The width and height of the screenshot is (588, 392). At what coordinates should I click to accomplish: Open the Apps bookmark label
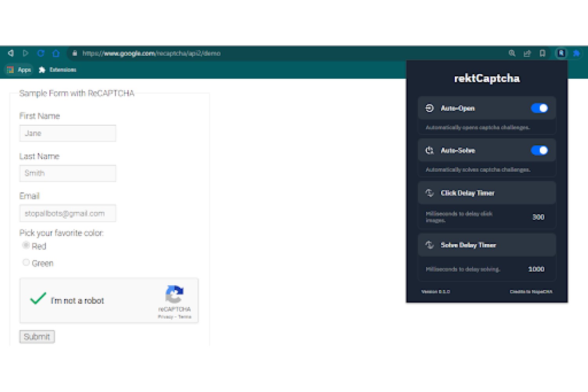click(24, 70)
